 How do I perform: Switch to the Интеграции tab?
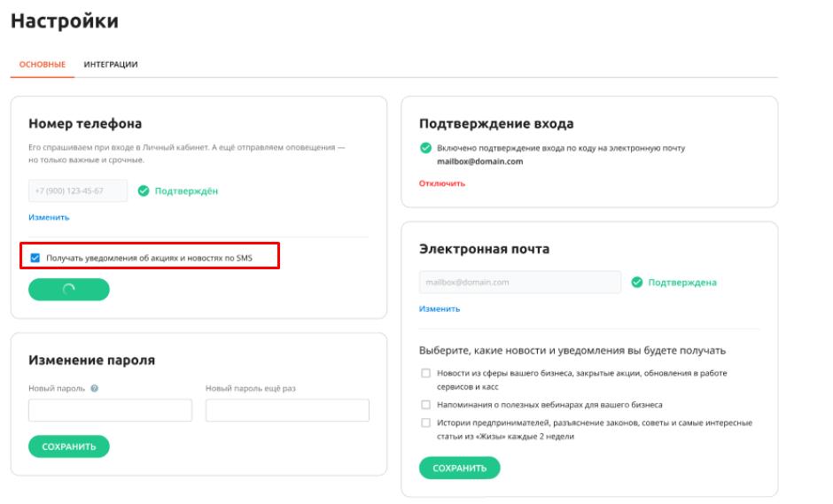pos(111,65)
